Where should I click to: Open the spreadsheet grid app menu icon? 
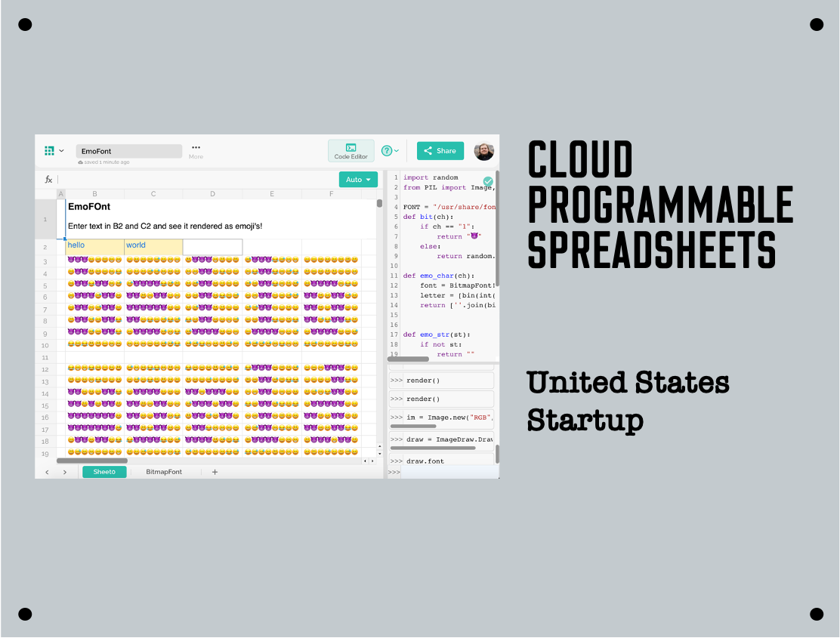pos(49,151)
